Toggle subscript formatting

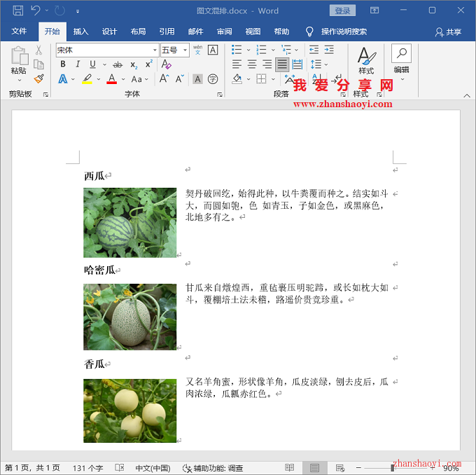click(x=134, y=64)
